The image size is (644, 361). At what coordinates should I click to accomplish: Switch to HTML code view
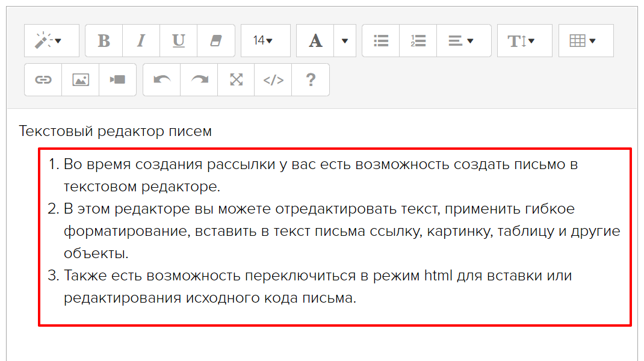coord(273,79)
